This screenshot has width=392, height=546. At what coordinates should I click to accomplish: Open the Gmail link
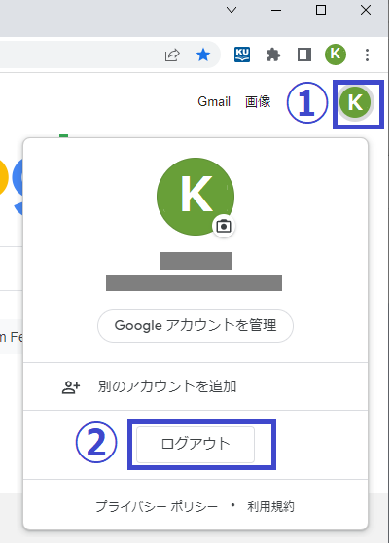coord(214,101)
